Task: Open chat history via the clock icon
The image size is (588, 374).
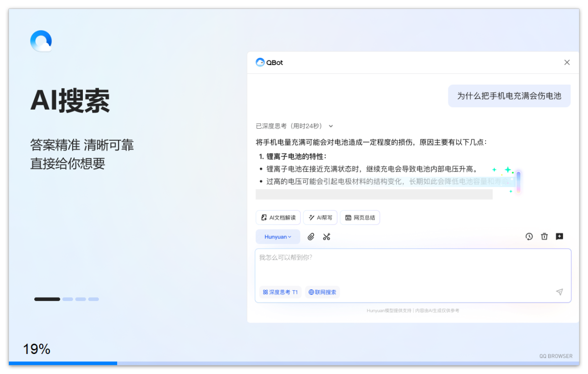Action: tap(529, 236)
